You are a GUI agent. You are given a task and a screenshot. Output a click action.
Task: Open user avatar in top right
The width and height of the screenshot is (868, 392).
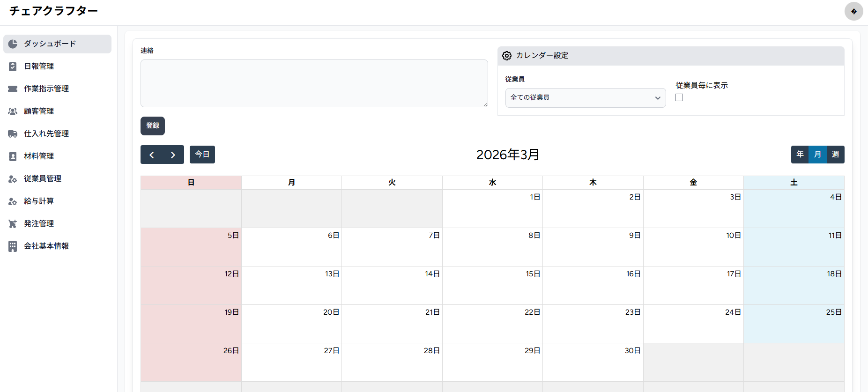pos(853,11)
